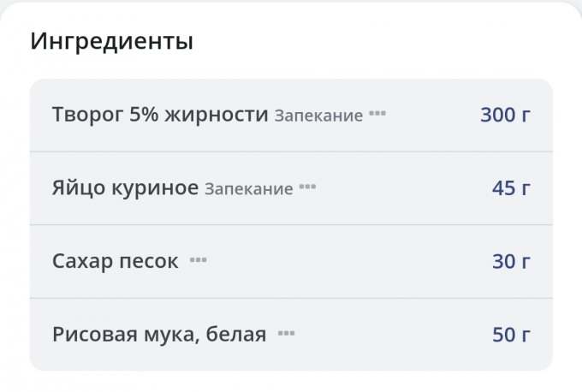Open the Яйцо куриное ingredient

point(125,188)
